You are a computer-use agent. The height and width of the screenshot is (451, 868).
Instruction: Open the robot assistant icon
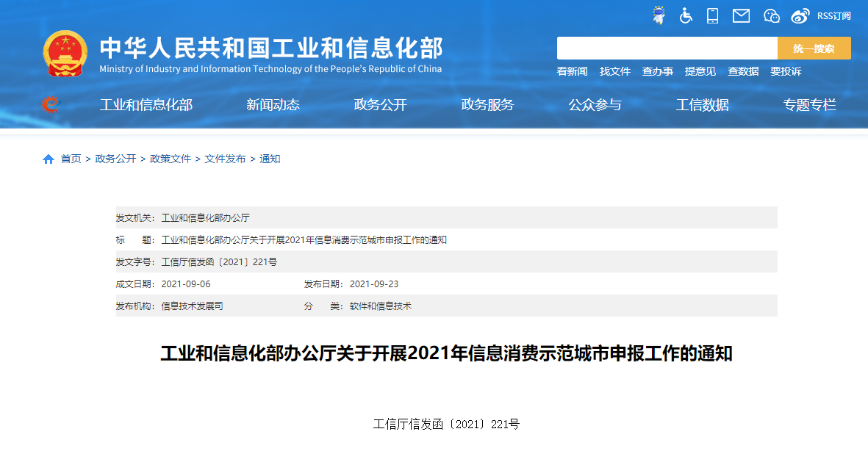(659, 15)
